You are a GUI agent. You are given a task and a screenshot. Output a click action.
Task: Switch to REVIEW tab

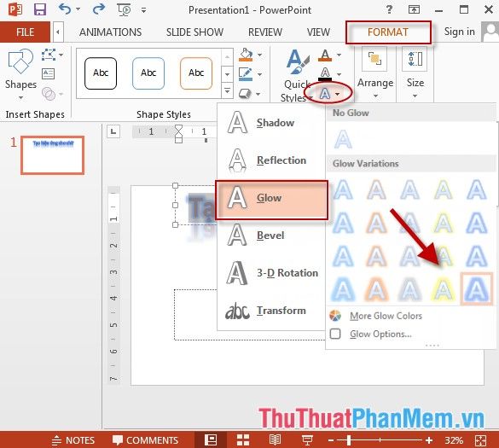[265, 32]
